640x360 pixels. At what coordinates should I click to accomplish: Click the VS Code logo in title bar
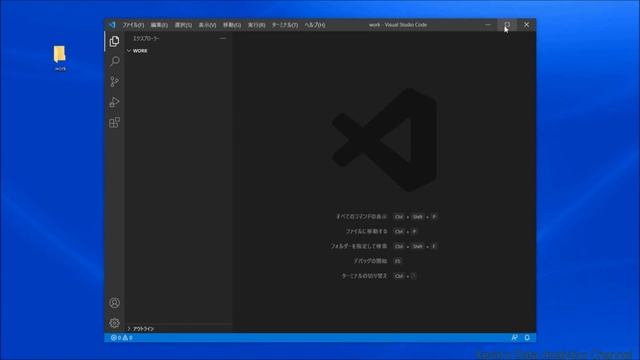click(112, 25)
